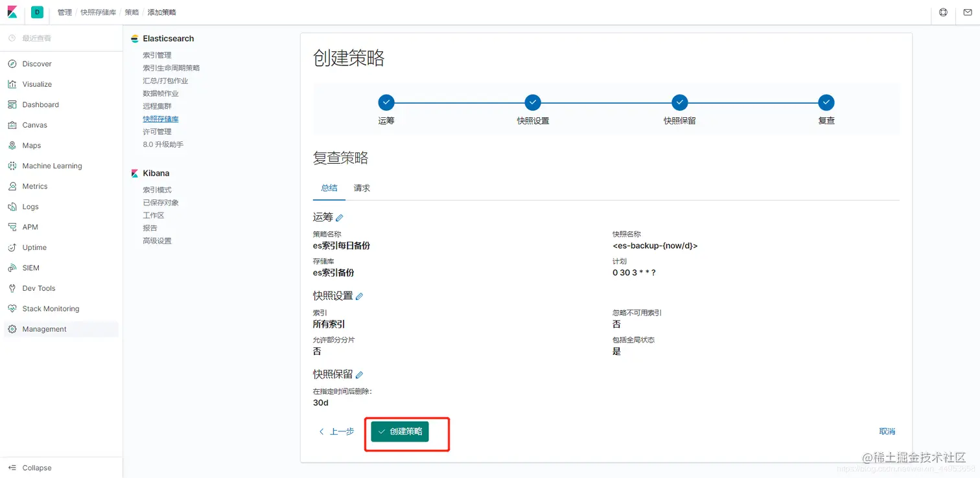This screenshot has width=980, height=478.
Task: Click the repository value es索引备份
Action: click(x=334, y=273)
